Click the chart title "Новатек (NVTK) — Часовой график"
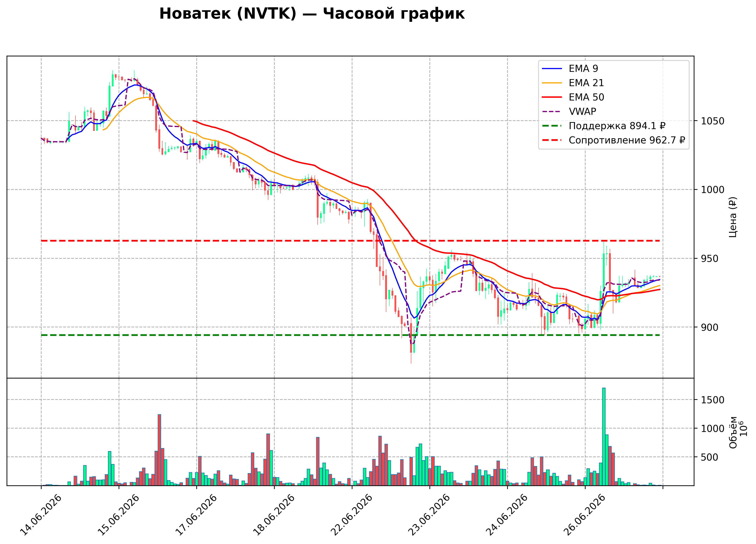The height and width of the screenshot is (544, 756). tap(312, 14)
